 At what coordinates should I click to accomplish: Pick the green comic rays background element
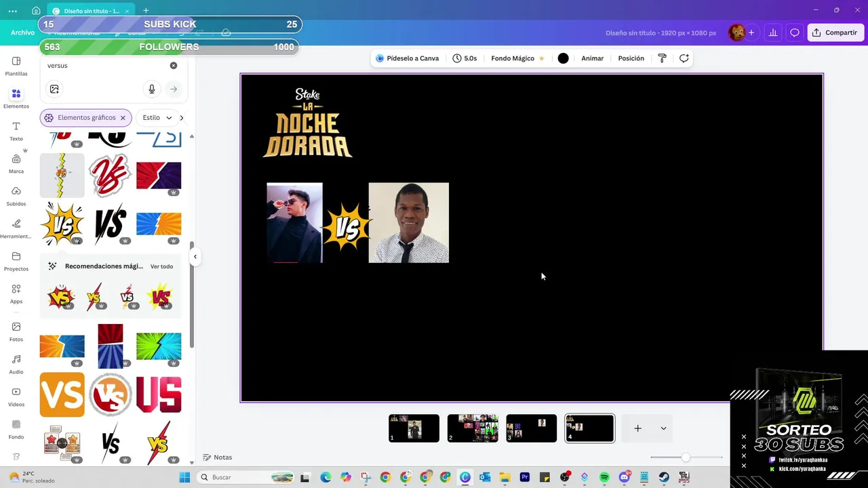tap(159, 346)
